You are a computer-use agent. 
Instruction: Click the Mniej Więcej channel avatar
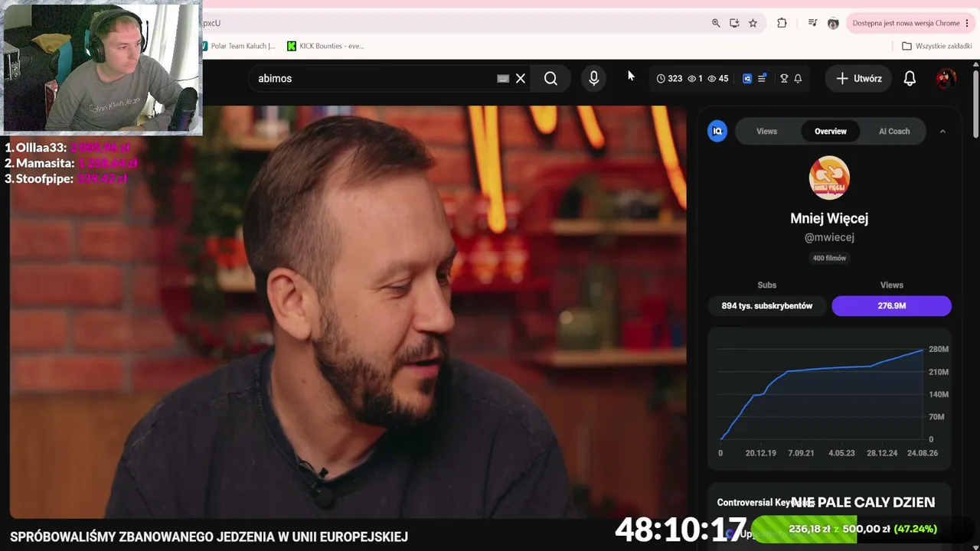click(x=829, y=178)
